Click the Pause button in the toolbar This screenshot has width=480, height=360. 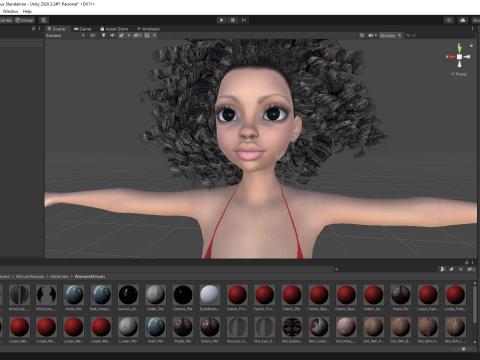pyautogui.click(x=233, y=20)
